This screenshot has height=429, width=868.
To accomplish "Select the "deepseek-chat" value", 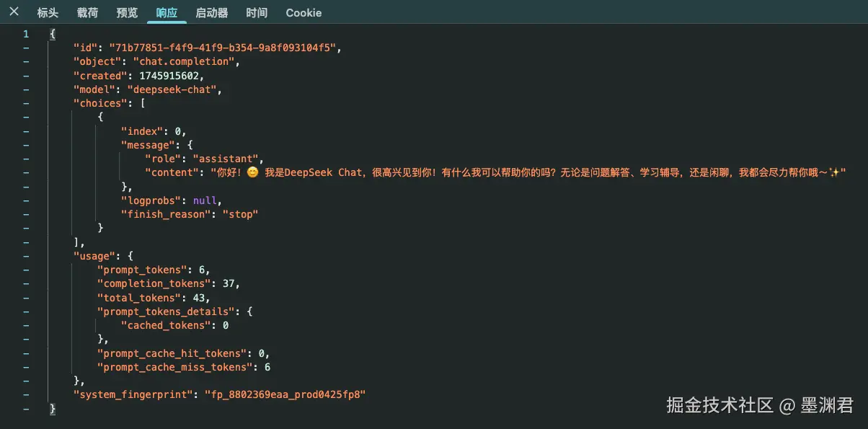I will [172, 89].
